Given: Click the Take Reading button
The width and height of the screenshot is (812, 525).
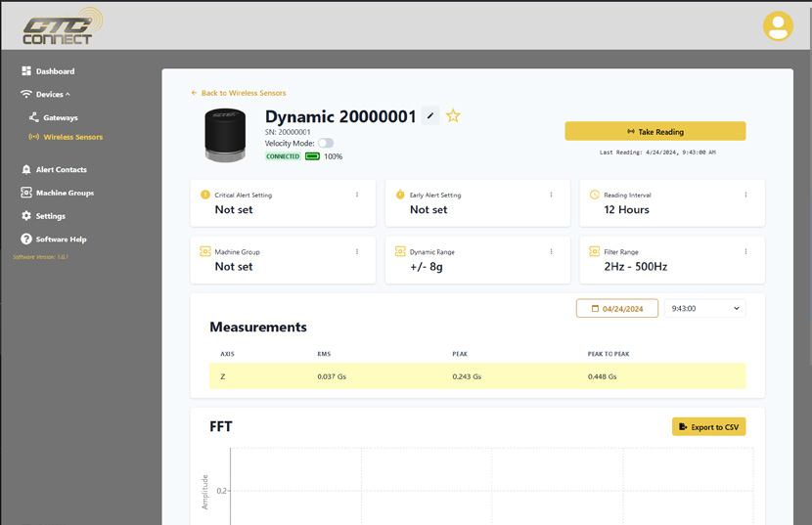Looking at the screenshot, I should click(655, 131).
